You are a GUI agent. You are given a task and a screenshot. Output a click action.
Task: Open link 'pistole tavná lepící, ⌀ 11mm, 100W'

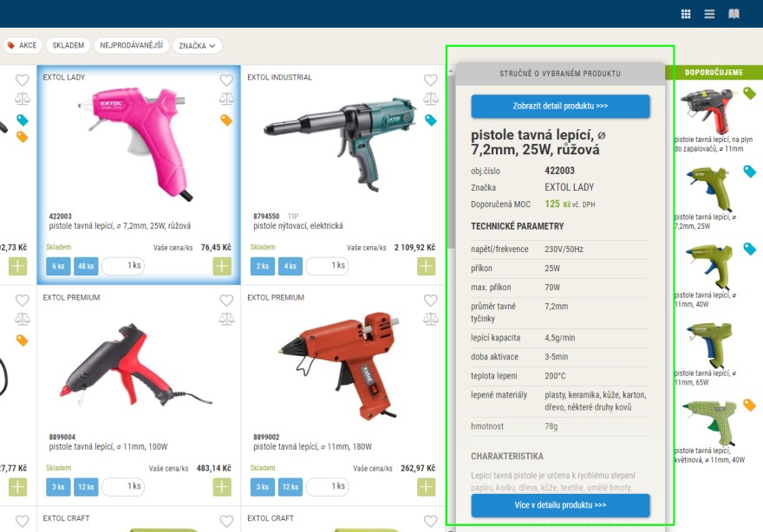[x=108, y=447]
